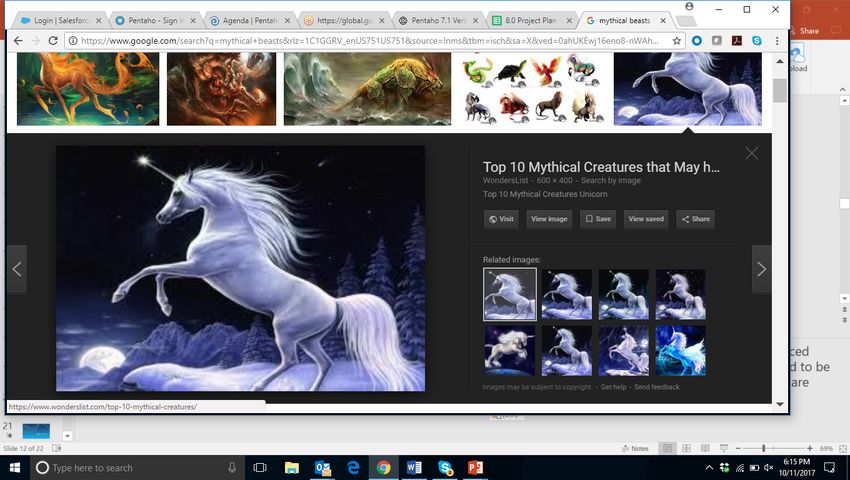Screen dimensions: 850x480
Task: Click the WondersList source link
Action: tap(506, 181)
